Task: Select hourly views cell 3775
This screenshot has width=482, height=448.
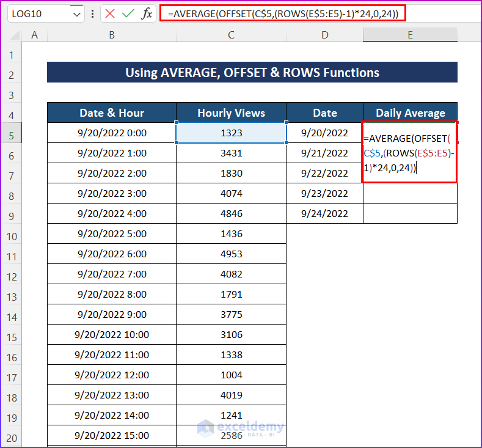Action: tap(231, 314)
